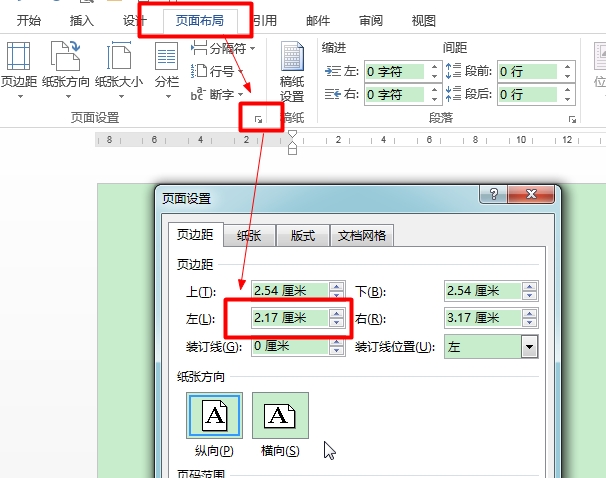The image size is (606, 478).
Task: Close the 页面设置 dialog
Action: point(531,194)
